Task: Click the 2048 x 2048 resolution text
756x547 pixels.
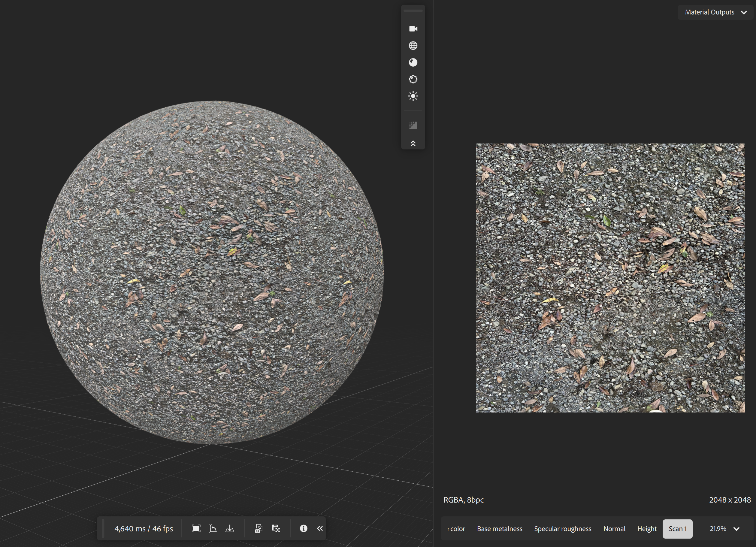Action: pyautogui.click(x=730, y=500)
